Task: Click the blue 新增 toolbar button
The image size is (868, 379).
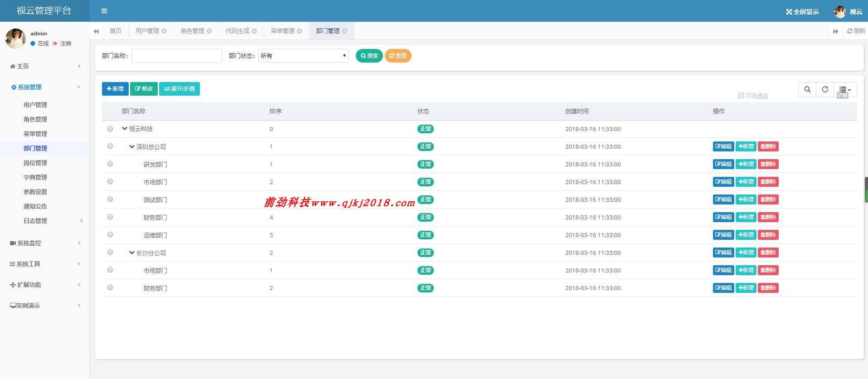Action: tap(115, 89)
